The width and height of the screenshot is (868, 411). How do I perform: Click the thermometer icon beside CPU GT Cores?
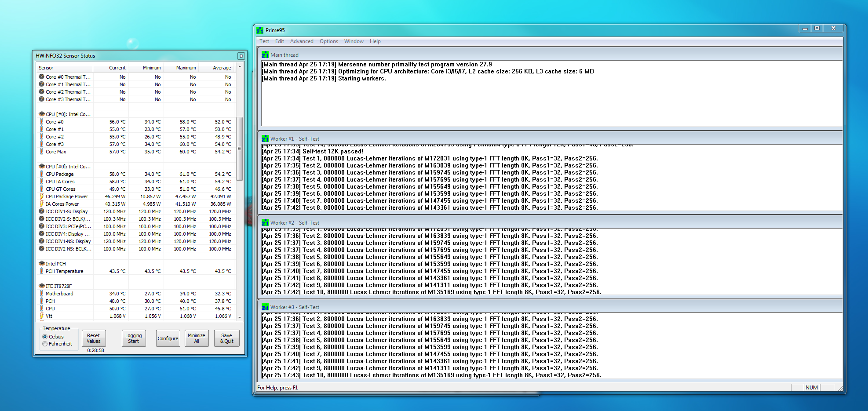(x=41, y=189)
